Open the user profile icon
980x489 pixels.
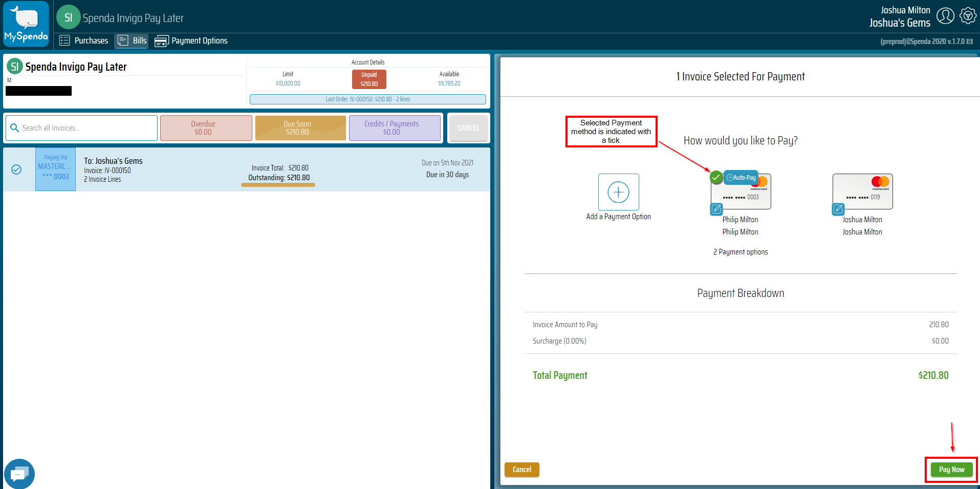pyautogui.click(x=945, y=16)
